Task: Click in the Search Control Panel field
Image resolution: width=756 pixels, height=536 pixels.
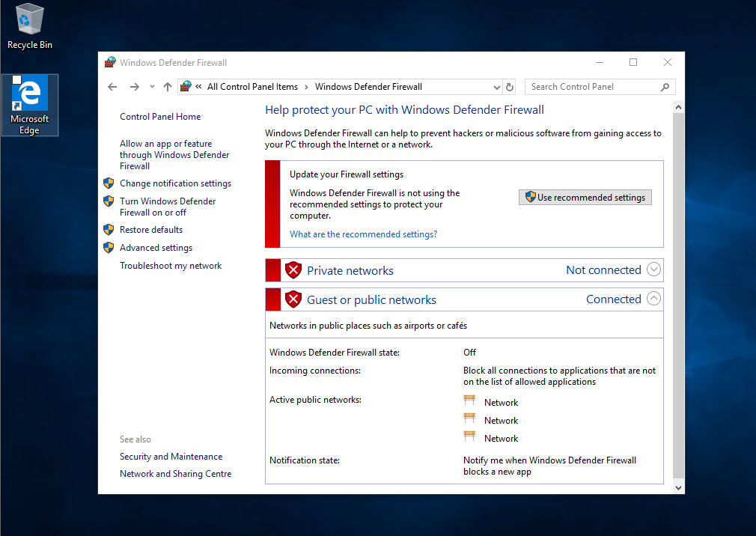Action: [593, 88]
